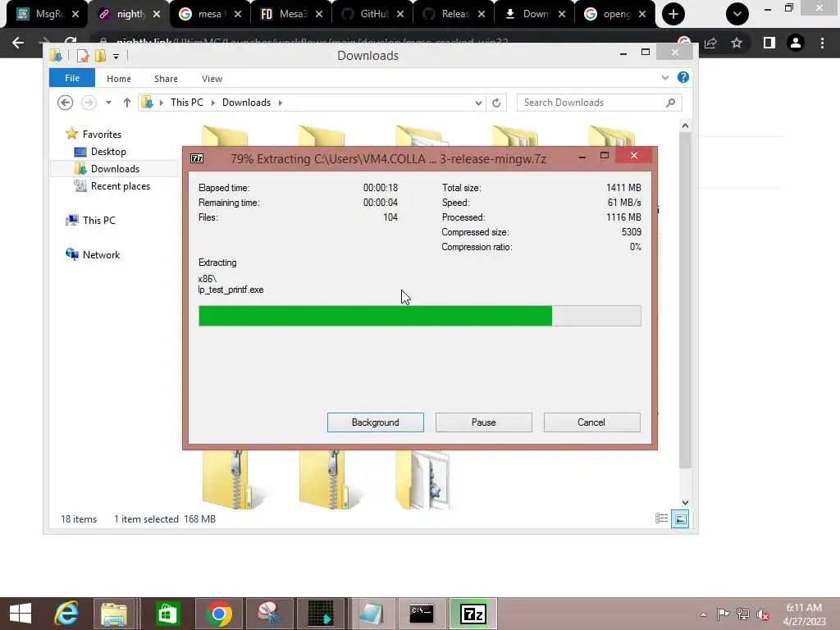Refresh the Downloads folder
This screenshot has height=630, width=840.
coord(496,103)
